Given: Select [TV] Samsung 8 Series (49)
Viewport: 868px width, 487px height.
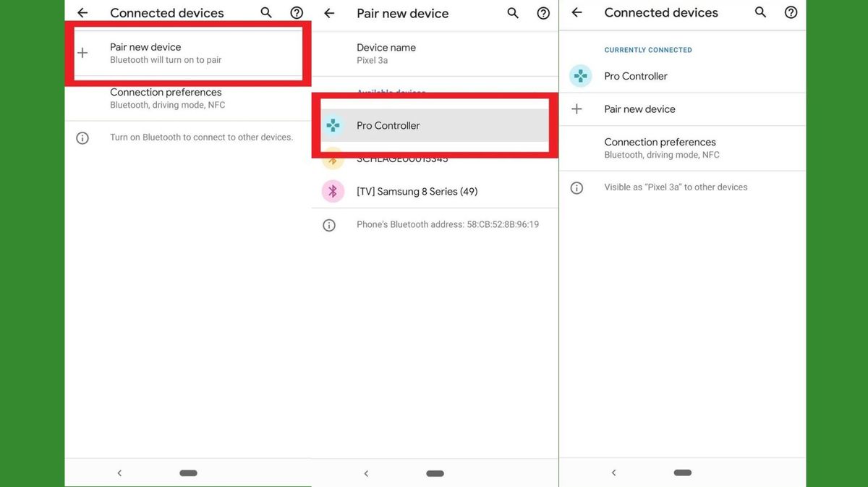Looking at the screenshot, I should pos(435,191).
